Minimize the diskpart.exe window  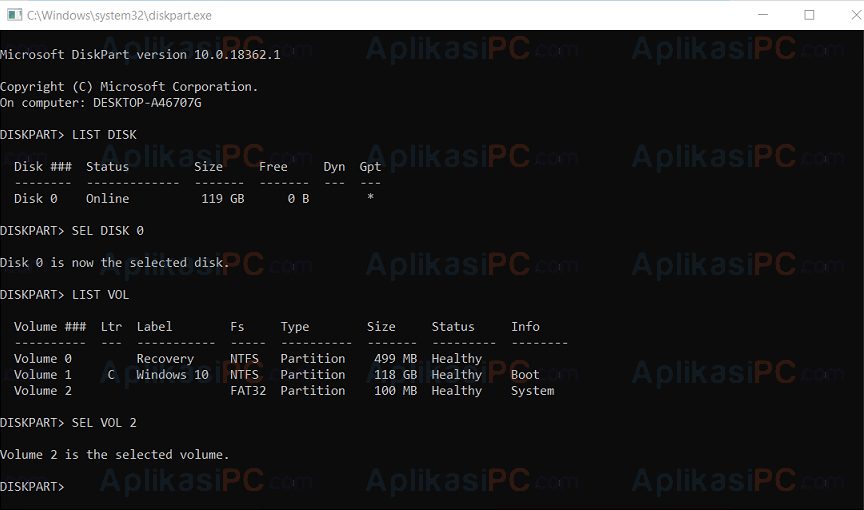point(763,15)
